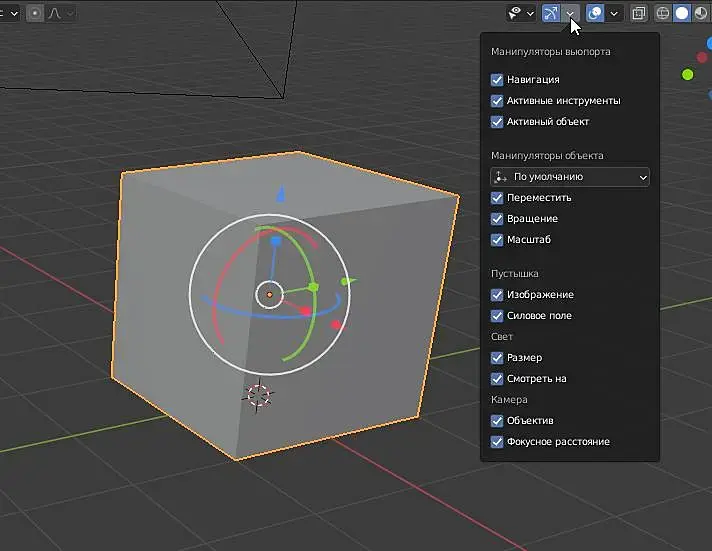Viewport: 712px width, 551px height.
Task: Toggle the Смотреть на checkbox
Action: click(497, 378)
